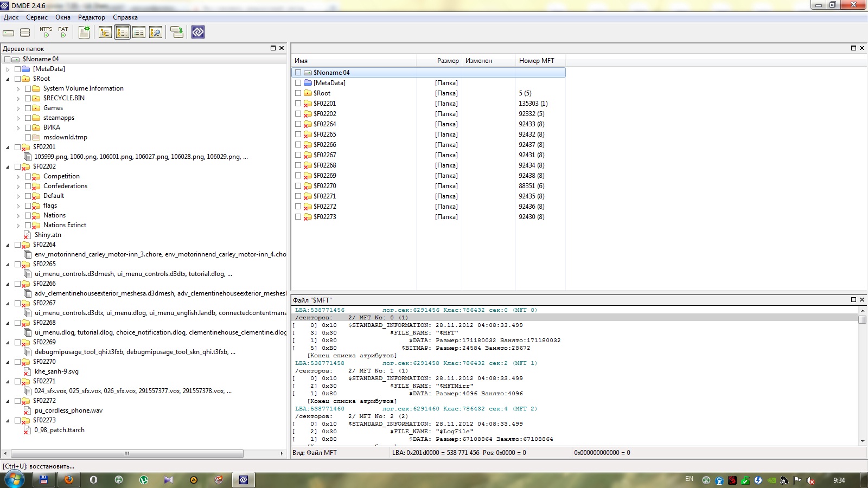Click the NTFS search toolbar button
Image resolution: width=868 pixels, height=488 pixels.
pos(46,33)
